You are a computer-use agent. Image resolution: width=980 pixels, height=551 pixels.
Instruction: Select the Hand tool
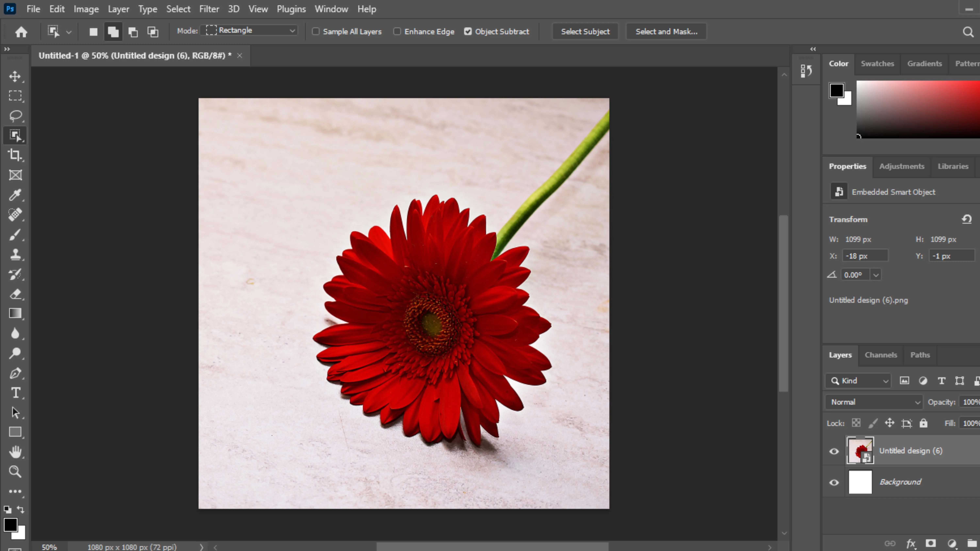coord(15,452)
